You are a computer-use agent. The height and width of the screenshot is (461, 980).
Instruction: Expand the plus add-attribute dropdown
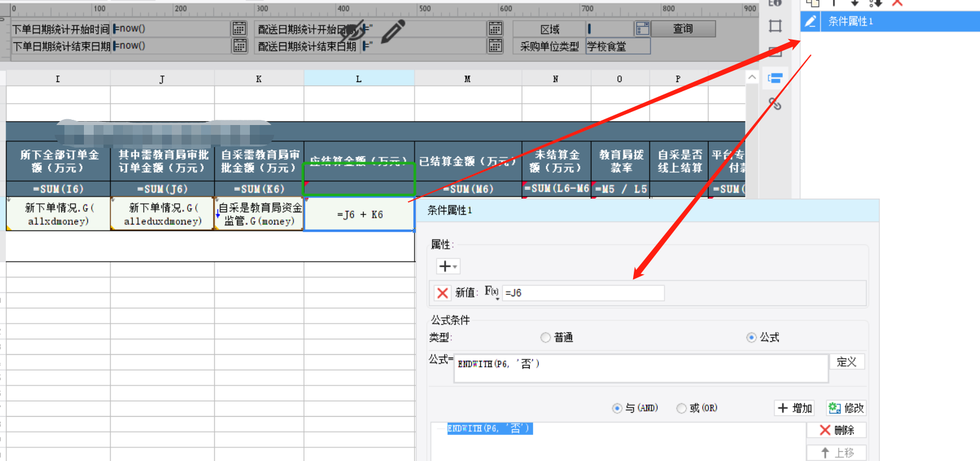click(448, 266)
